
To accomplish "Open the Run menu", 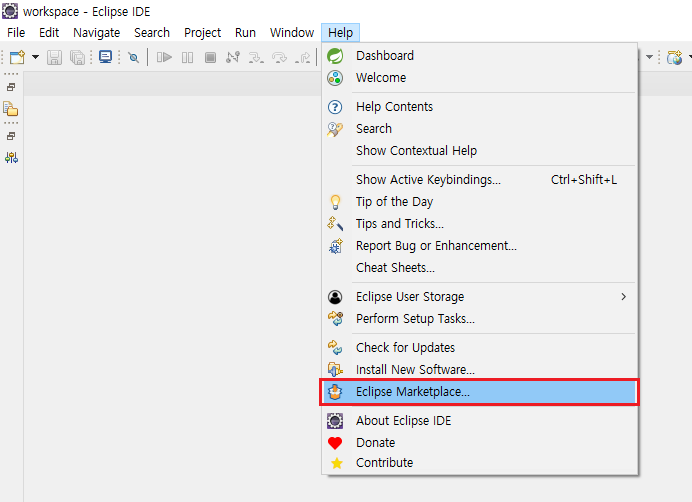I will pyautogui.click(x=245, y=33).
